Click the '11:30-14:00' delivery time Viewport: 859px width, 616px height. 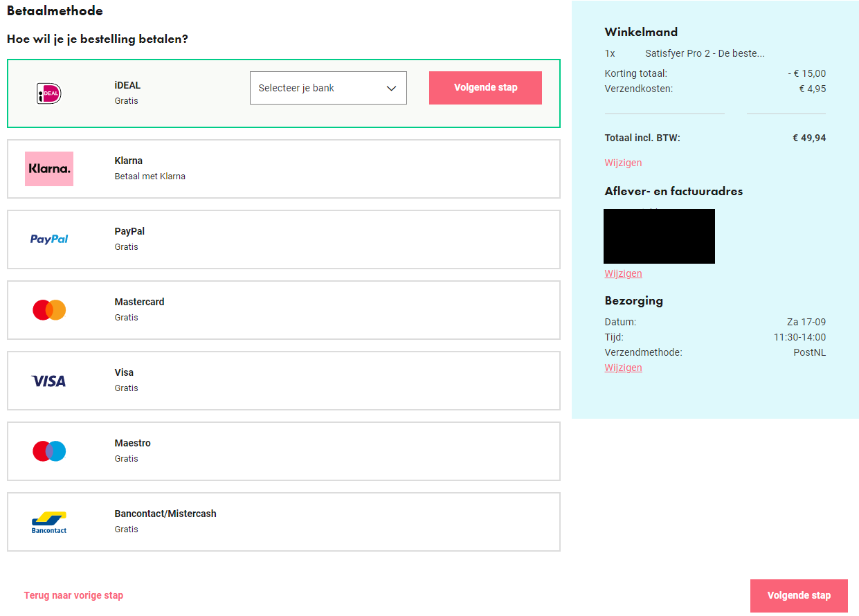[799, 337]
